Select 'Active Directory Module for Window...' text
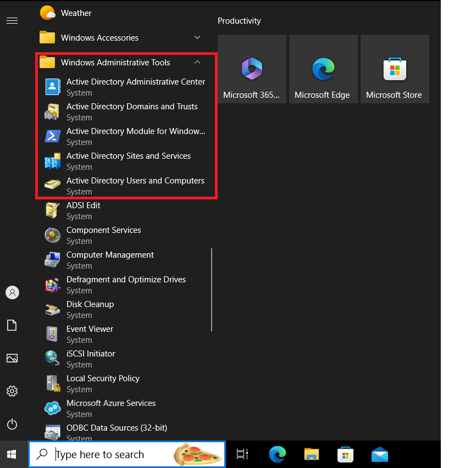The width and height of the screenshot is (476, 468). pyautogui.click(x=136, y=131)
